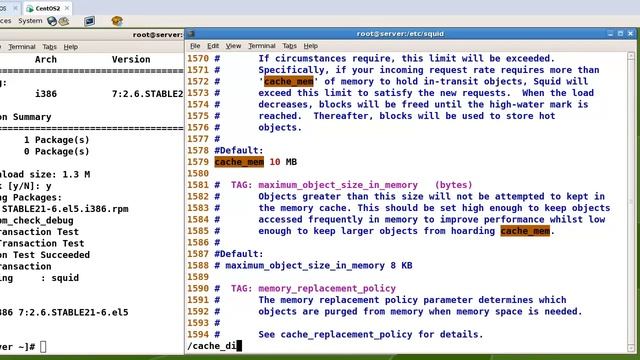Maximize the /etc/squid terminal window
The height and width of the screenshot is (360, 640).
point(620,34)
